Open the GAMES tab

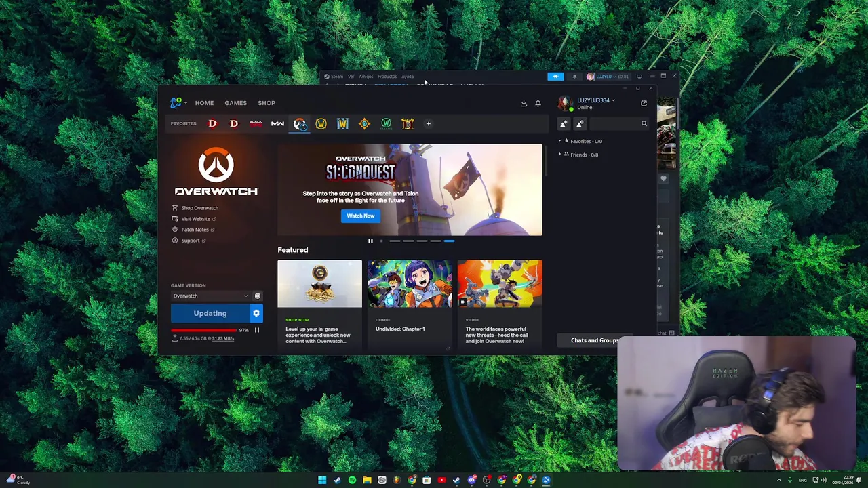click(x=235, y=103)
